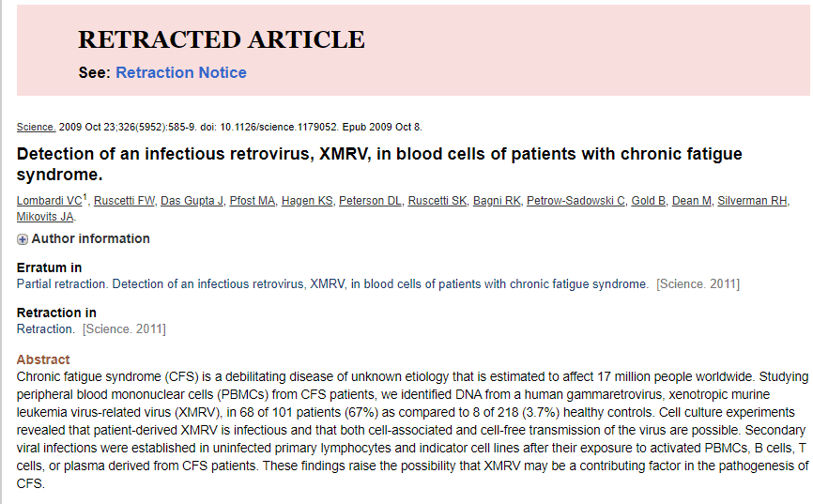This screenshot has height=504, width=813.
Task: Open author Ruscetti FW
Action: click(x=124, y=201)
